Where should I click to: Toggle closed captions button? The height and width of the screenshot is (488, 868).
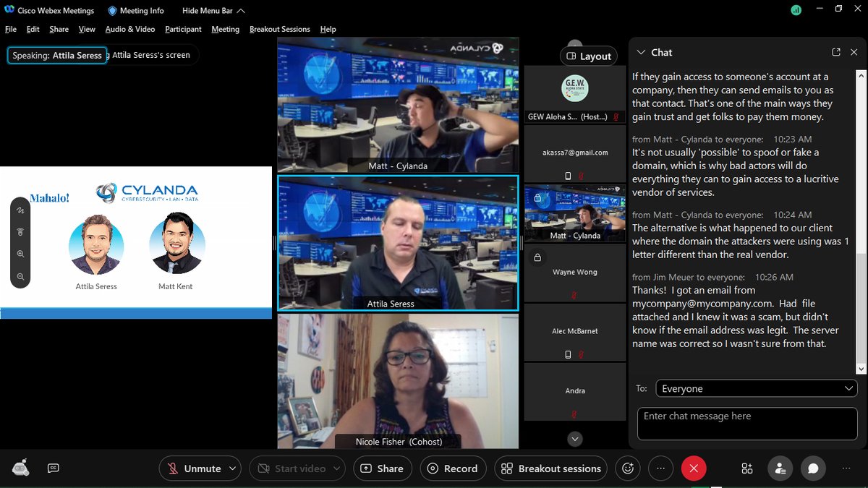click(x=53, y=468)
